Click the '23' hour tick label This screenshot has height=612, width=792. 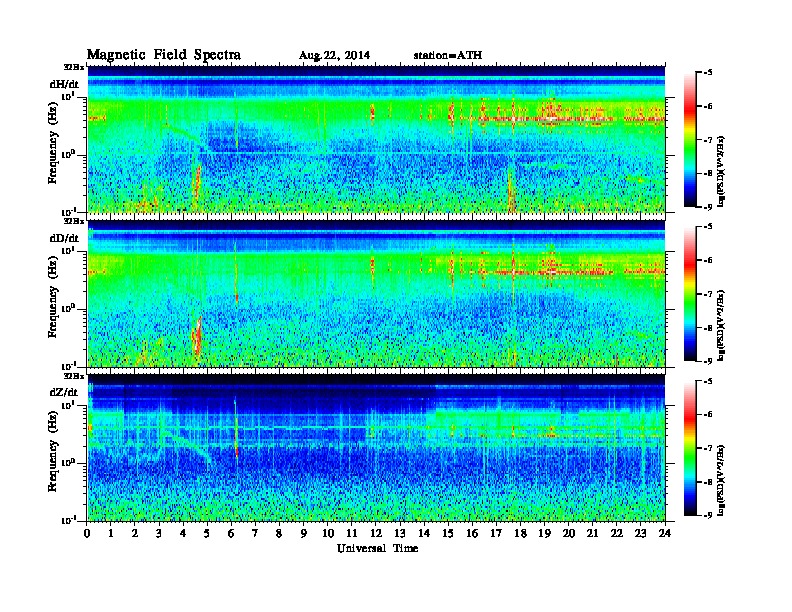pos(641,533)
